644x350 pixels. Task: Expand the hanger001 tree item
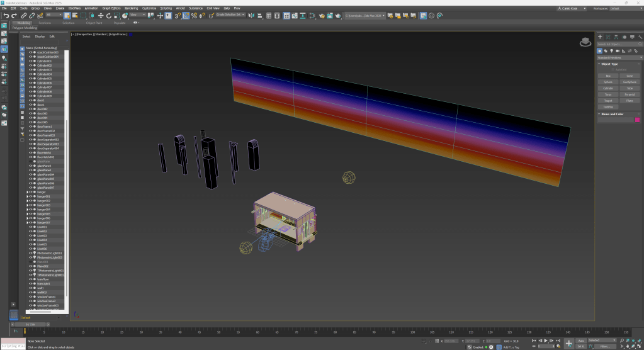click(27, 196)
